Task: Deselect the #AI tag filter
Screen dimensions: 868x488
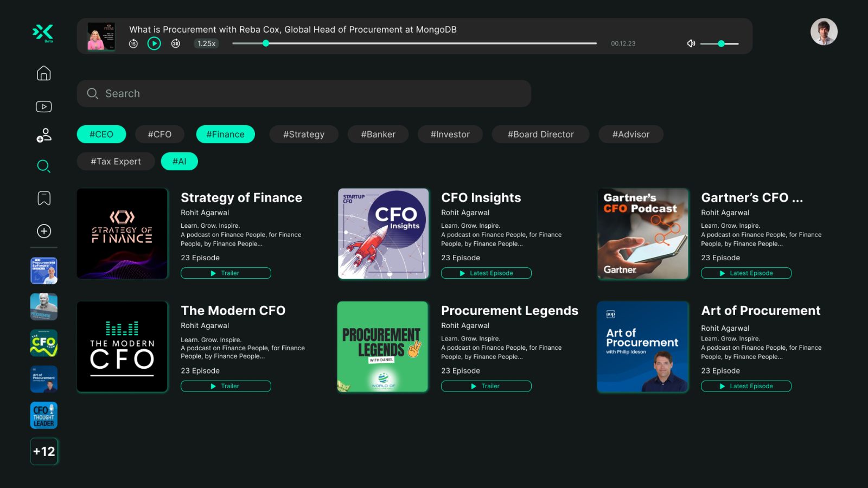Action: (180, 162)
